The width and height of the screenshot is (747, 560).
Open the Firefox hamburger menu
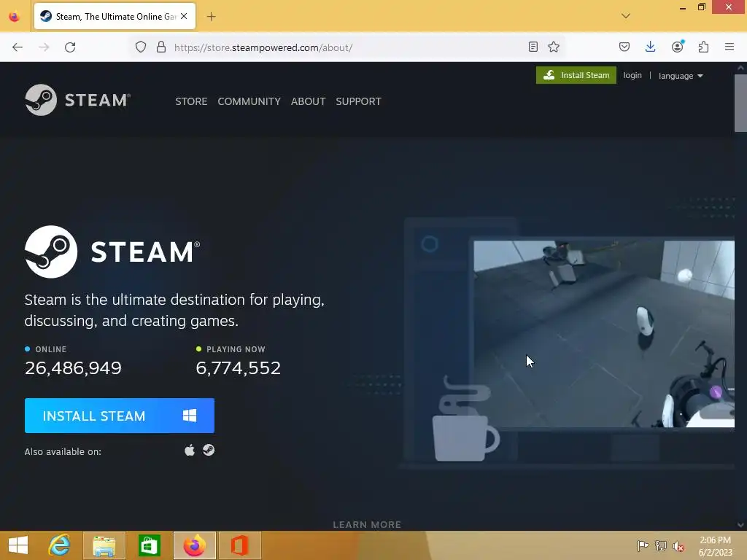(x=729, y=47)
